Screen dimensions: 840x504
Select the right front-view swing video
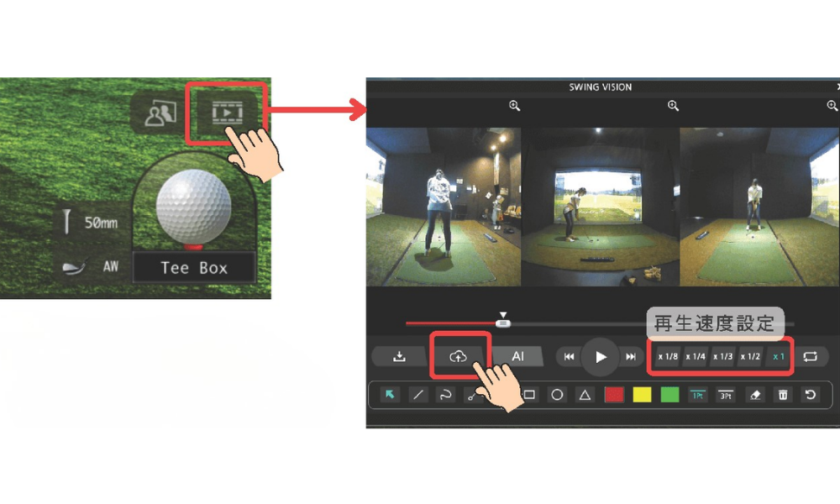(x=759, y=207)
